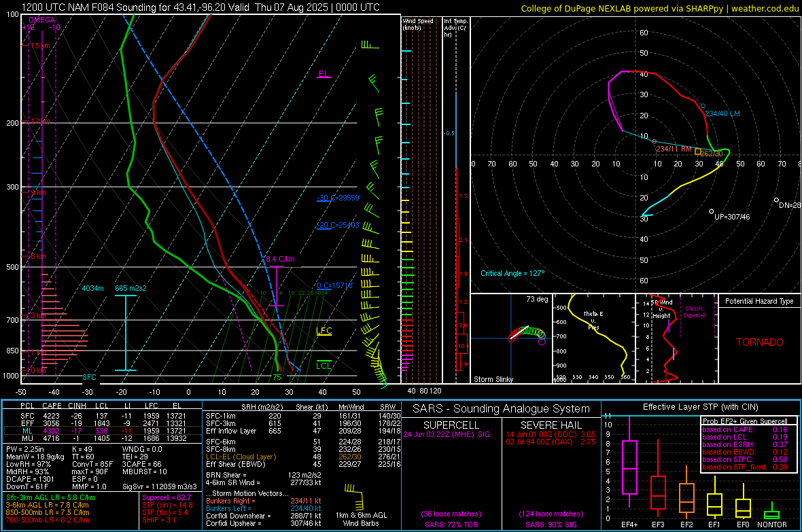Click the '665 m2s2' SRH label

tap(130, 288)
